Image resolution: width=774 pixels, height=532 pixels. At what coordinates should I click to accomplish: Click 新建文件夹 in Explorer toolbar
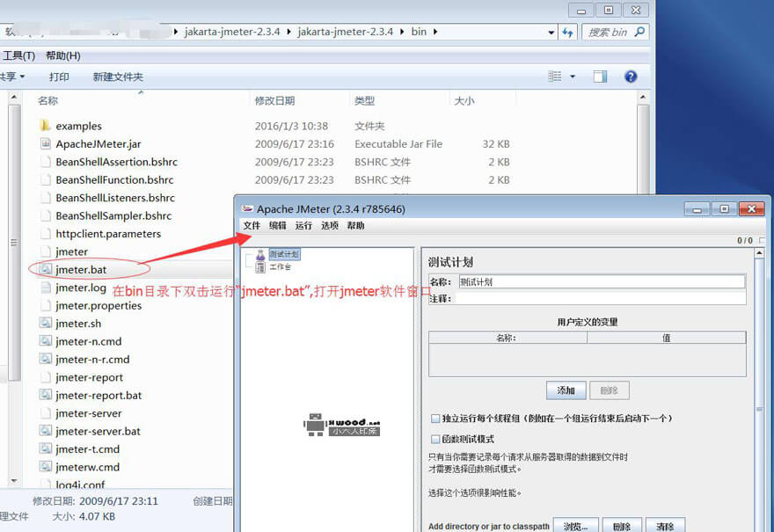coord(118,77)
